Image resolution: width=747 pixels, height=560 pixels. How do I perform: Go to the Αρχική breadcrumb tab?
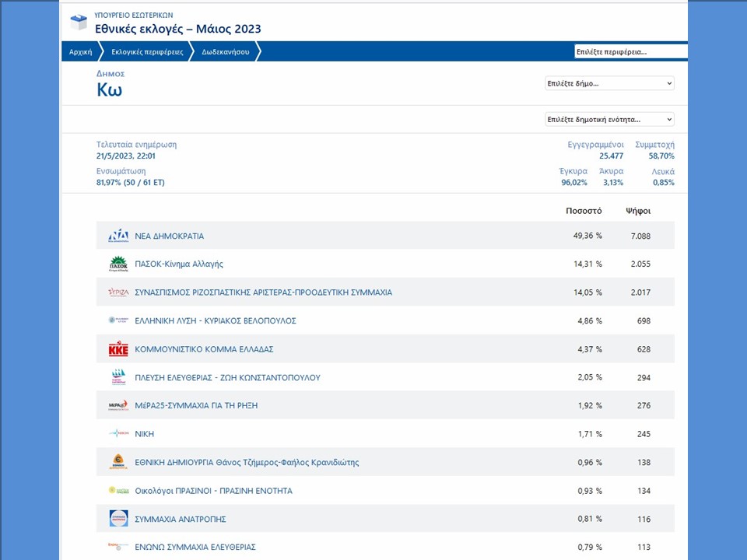(x=80, y=52)
